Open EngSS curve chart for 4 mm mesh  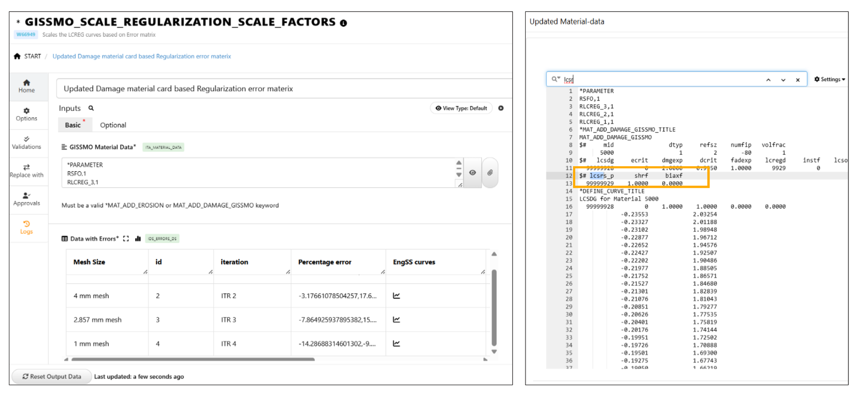396,296
